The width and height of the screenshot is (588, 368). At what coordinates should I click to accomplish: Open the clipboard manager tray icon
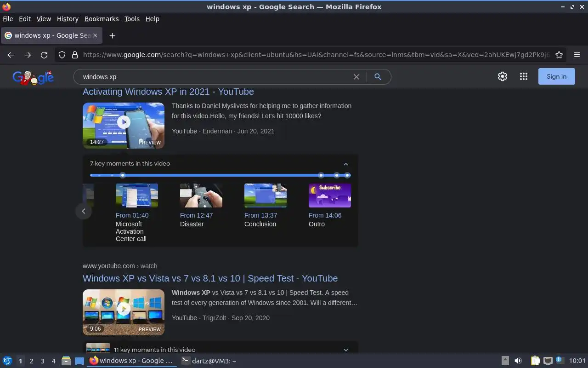(535, 361)
